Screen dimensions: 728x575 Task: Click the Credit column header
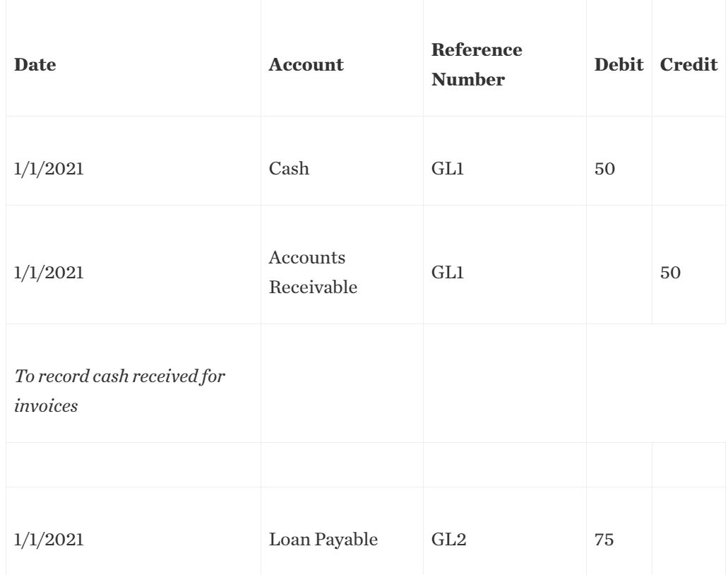[x=688, y=65]
